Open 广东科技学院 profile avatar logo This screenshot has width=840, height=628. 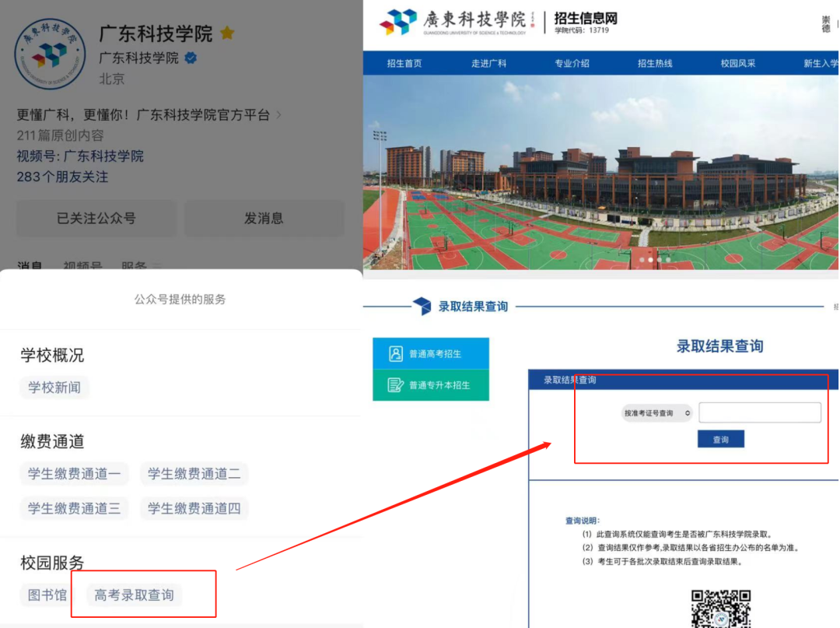[x=50, y=54]
